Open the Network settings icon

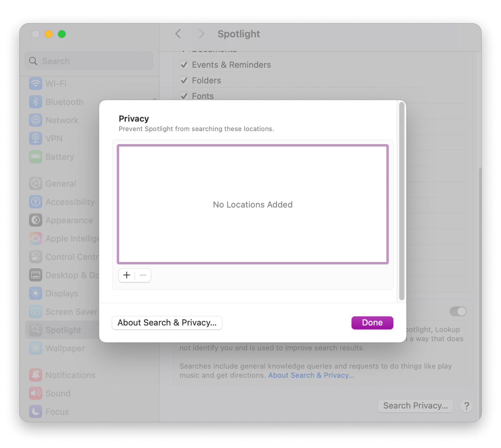36,120
